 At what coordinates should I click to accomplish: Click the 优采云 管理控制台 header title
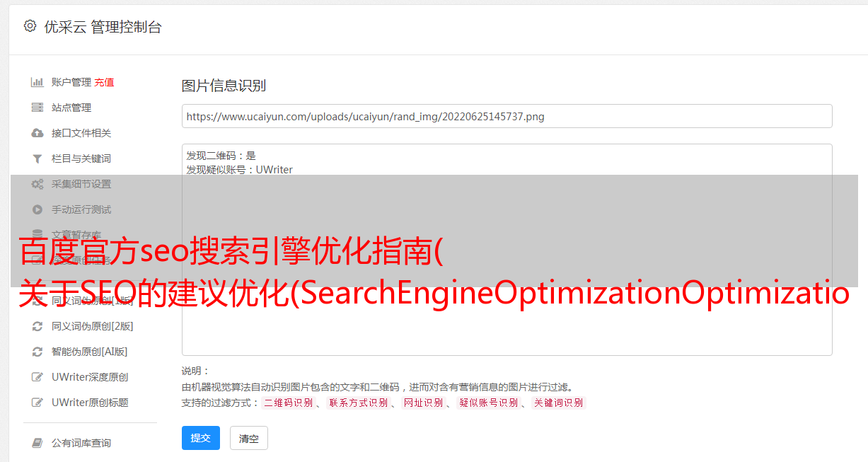pos(103,27)
